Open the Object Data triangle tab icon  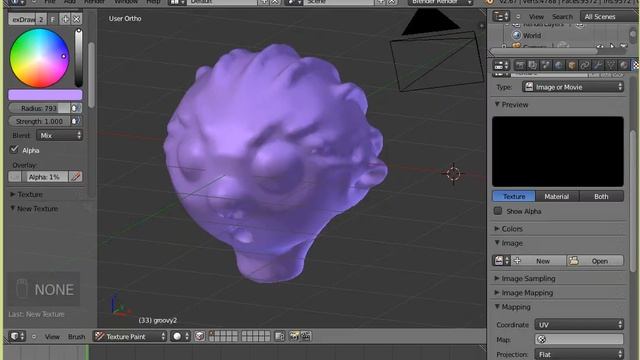coord(611,65)
